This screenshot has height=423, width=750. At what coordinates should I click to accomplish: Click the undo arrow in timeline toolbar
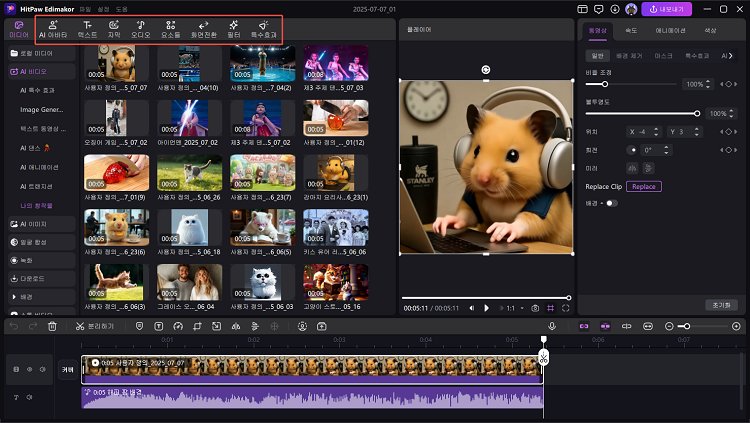14,326
